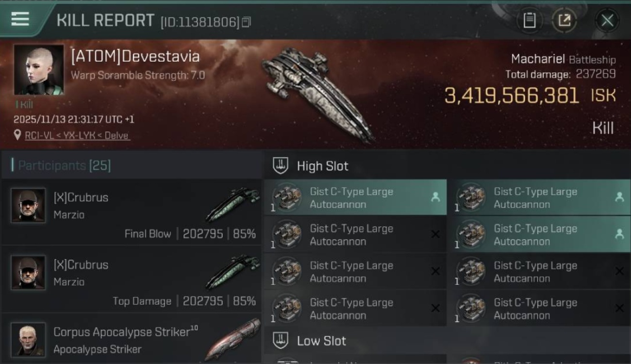
Task: Share the kill report using the export icon
Action: tap(564, 20)
